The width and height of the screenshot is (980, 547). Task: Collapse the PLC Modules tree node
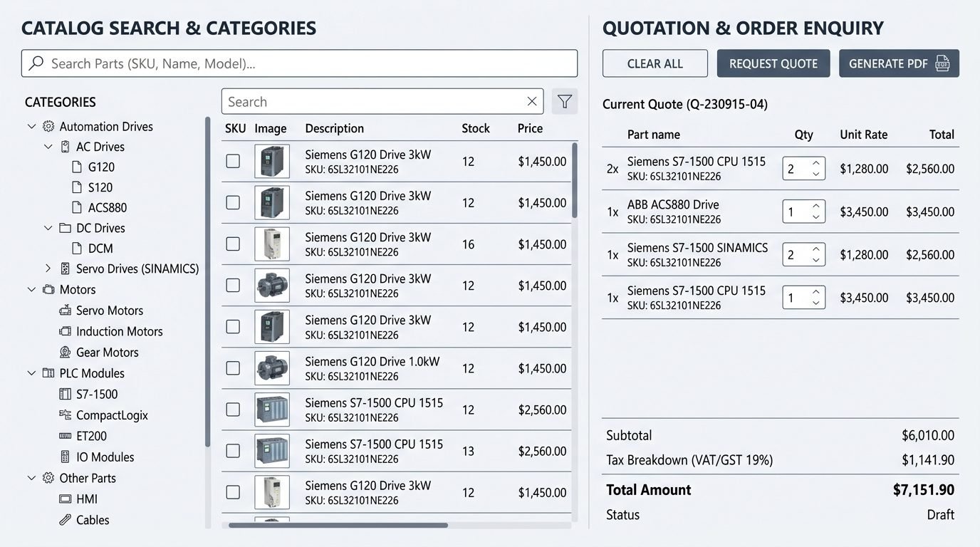[x=31, y=373]
